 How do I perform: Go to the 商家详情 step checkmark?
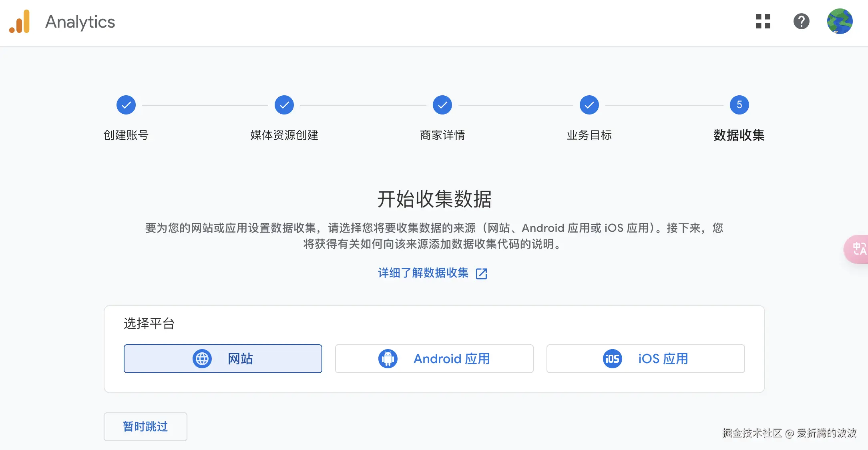click(x=442, y=105)
